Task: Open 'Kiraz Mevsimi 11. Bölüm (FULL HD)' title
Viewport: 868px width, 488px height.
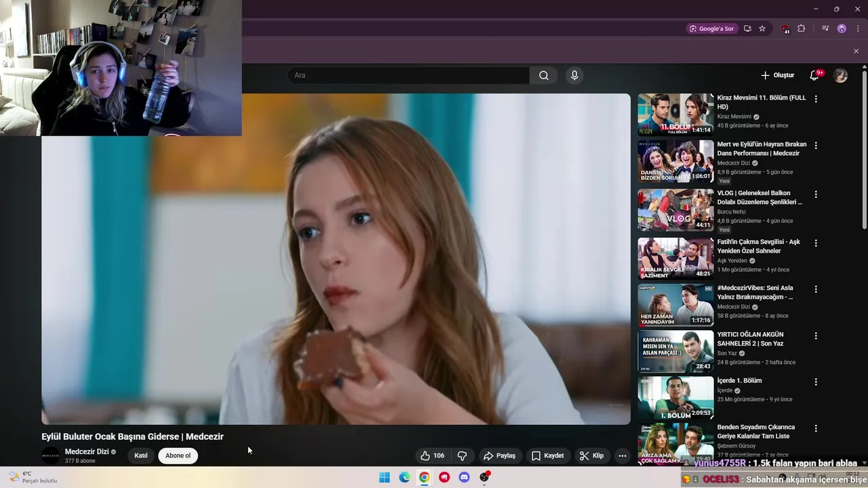Action: click(762, 102)
